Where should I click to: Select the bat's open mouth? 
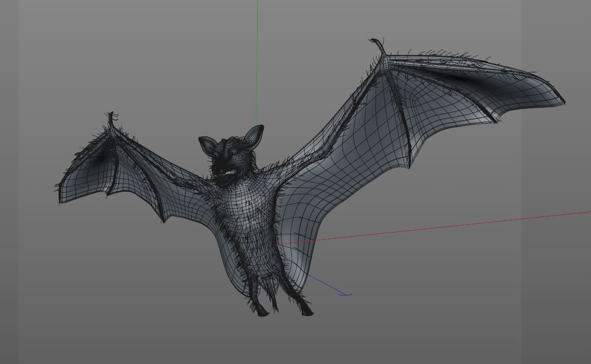point(229,173)
